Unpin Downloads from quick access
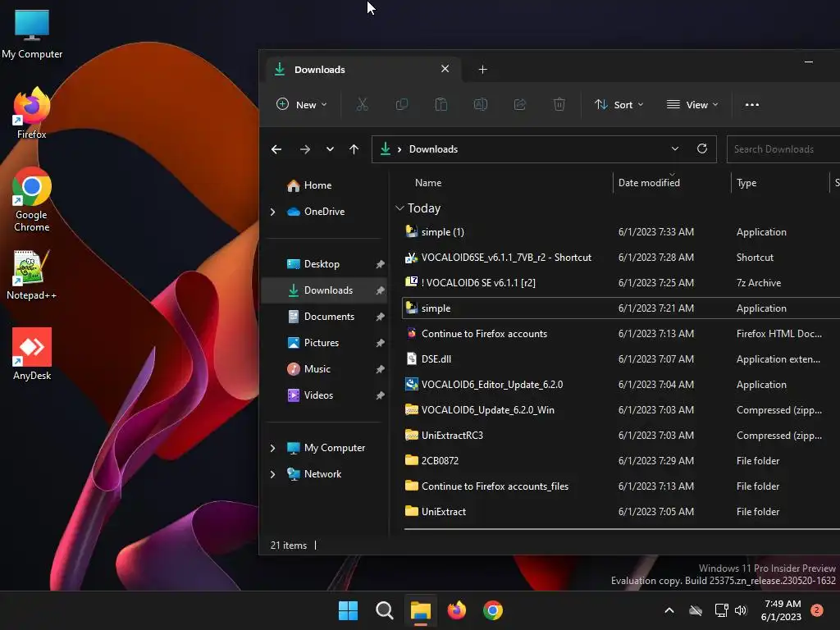This screenshot has width=840, height=630. click(x=380, y=290)
